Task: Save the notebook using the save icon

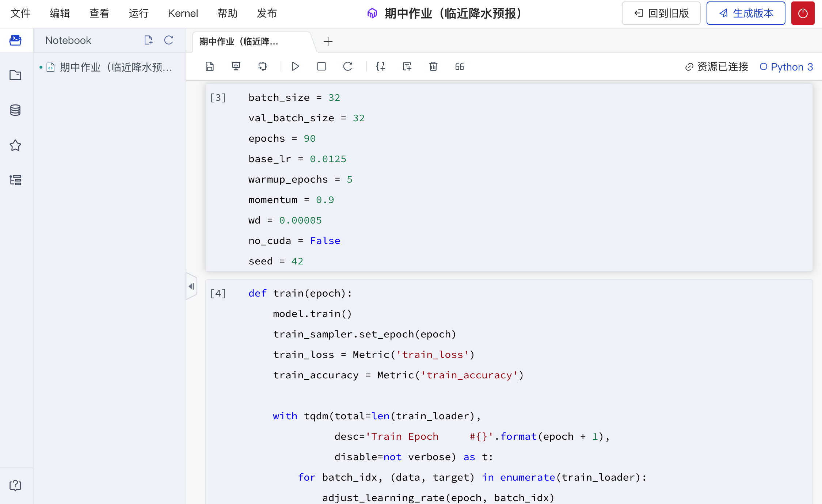Action: pos(209,66)
